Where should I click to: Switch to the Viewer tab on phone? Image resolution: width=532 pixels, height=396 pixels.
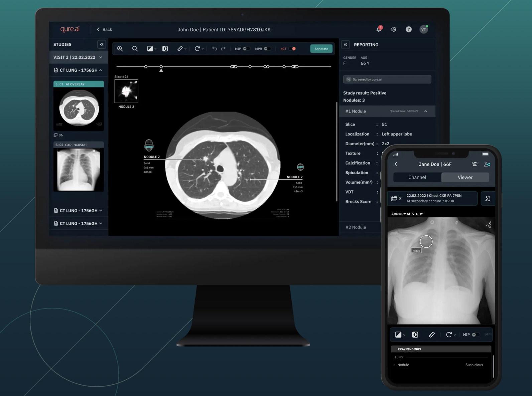[x=465, y=177]
